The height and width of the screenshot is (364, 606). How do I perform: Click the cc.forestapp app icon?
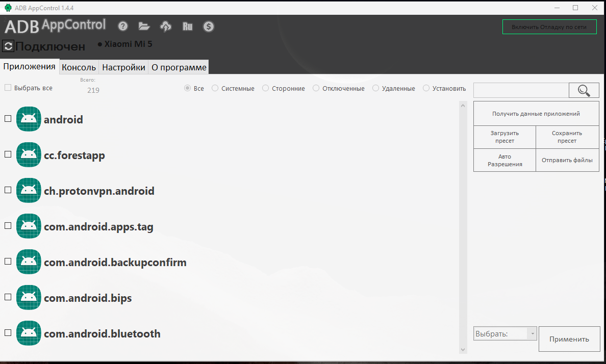29,154
